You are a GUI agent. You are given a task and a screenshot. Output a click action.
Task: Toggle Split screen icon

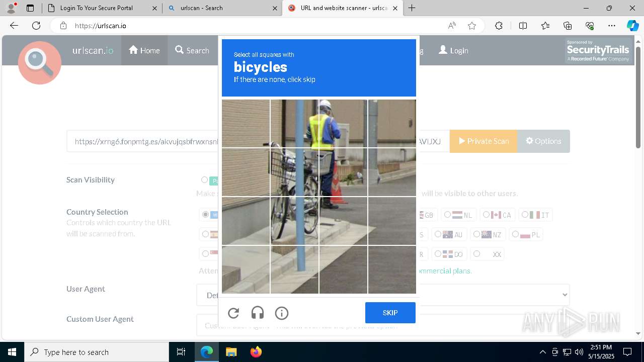523,26
